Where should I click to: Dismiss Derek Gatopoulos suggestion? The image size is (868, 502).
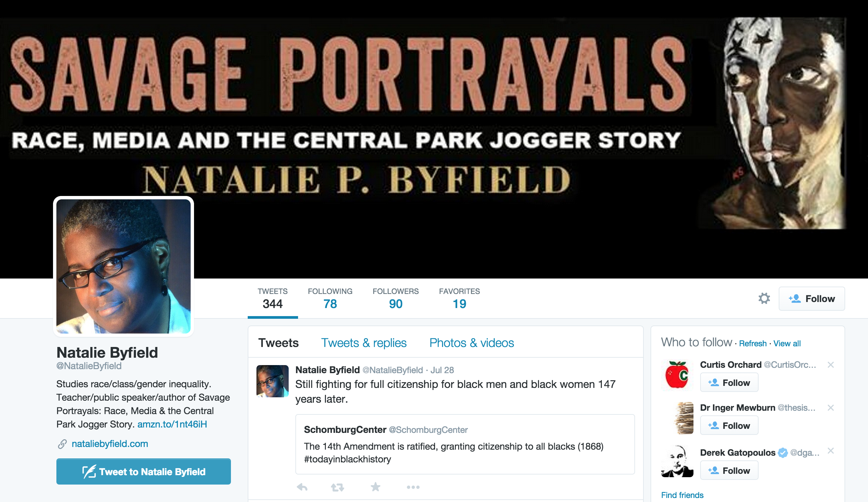pyautogui.click(x=830, y=451)
